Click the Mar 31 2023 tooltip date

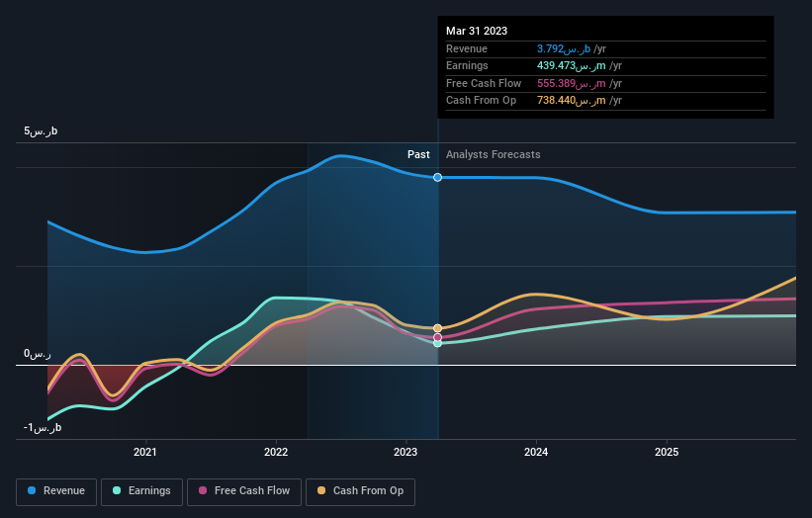[477, 31]
